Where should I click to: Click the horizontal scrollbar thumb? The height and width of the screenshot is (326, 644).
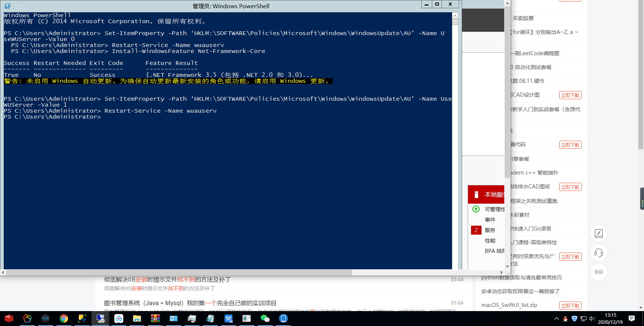tap(179, 273)
